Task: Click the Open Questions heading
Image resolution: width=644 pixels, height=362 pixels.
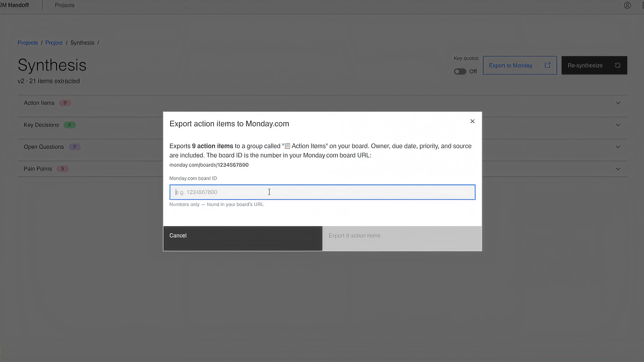Action: click(x=44, y=147)
